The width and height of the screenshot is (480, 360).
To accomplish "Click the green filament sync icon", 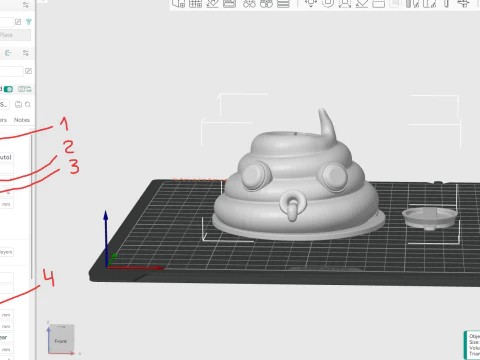I will [8, 53].
